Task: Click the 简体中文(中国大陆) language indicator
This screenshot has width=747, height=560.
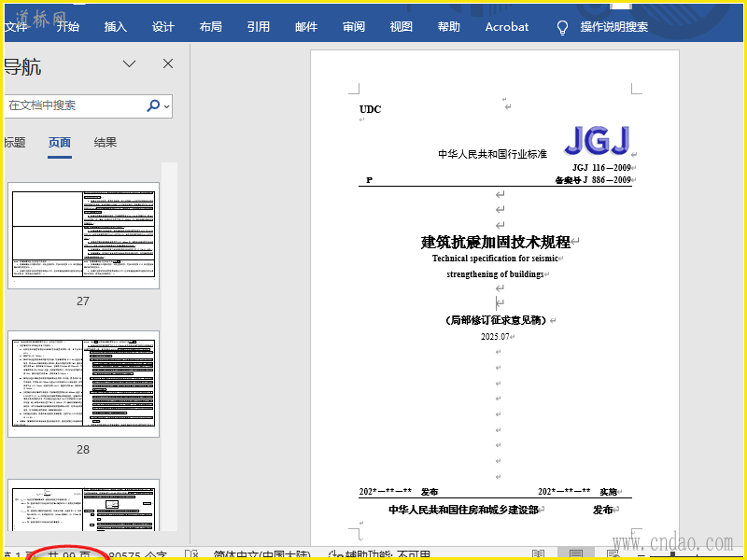Action: (x=262, y=555)
